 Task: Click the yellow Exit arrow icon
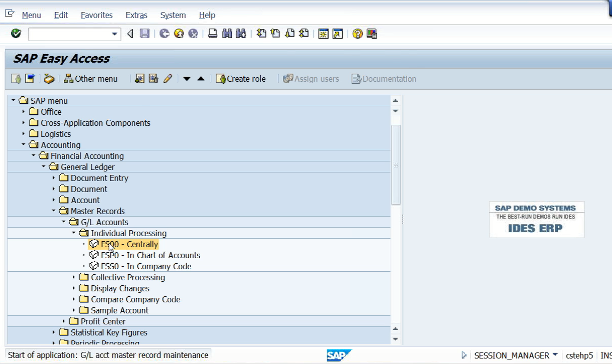pos(179,34)
